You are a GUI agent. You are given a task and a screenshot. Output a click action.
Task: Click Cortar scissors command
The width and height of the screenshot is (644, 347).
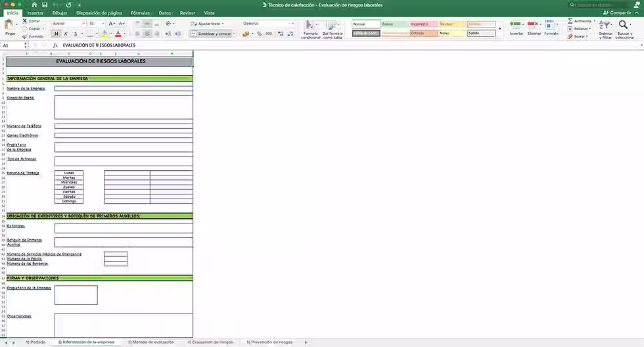[32, 21]
